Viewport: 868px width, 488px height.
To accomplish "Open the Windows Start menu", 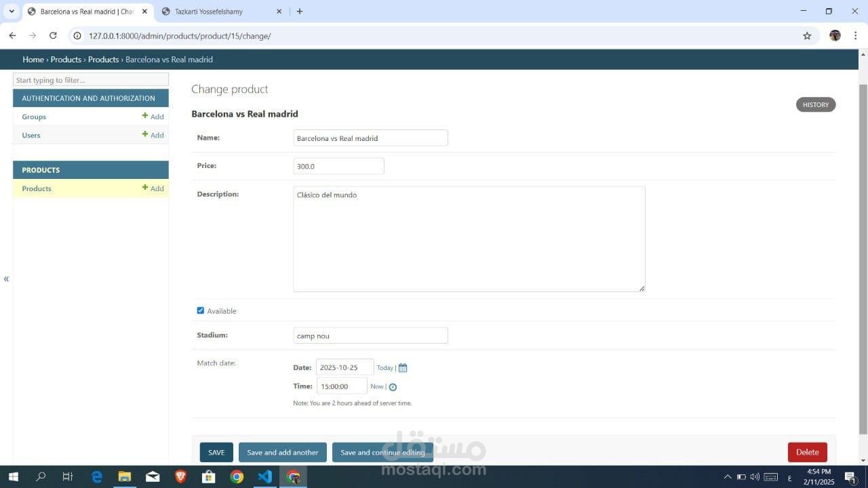I will click(x=13, y=477).
